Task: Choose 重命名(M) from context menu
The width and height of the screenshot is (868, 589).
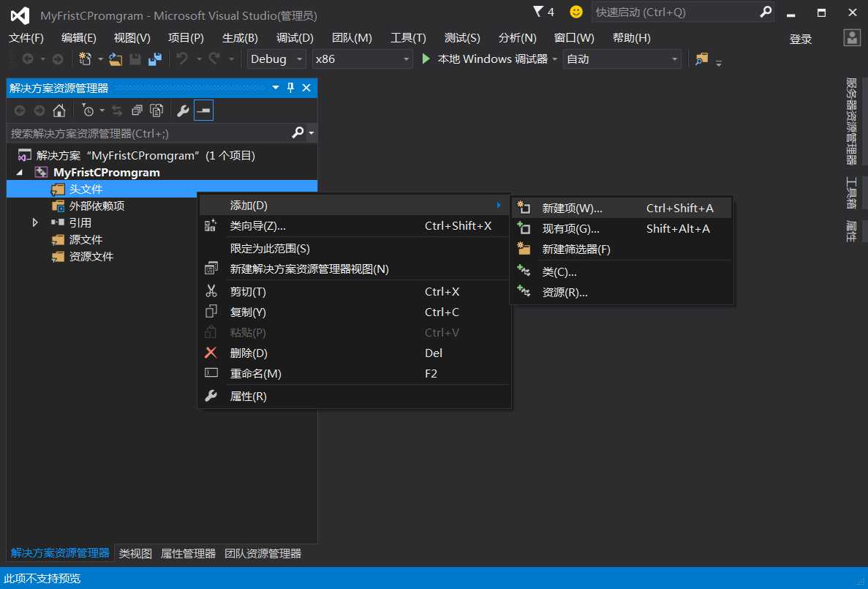Action: 354,373
